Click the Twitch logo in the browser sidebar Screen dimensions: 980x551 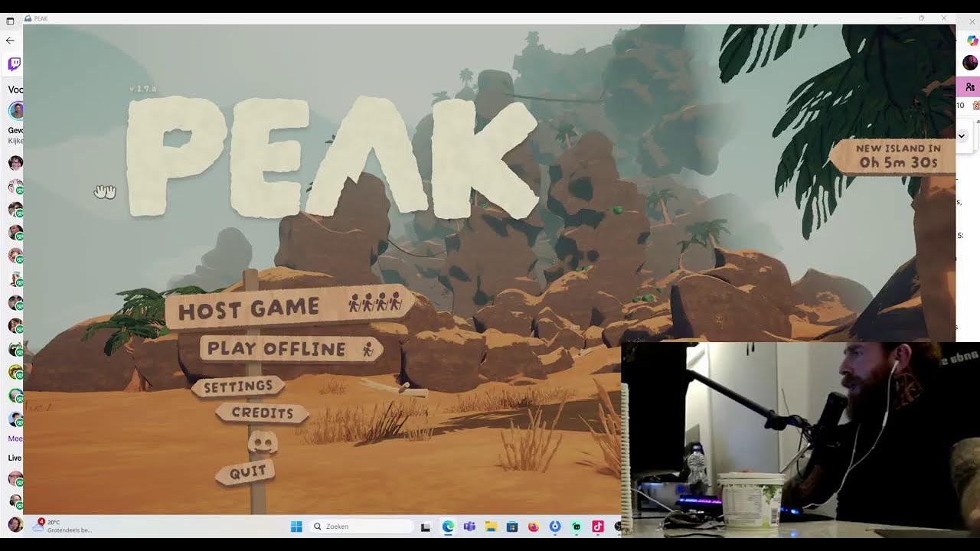[15, 64]
